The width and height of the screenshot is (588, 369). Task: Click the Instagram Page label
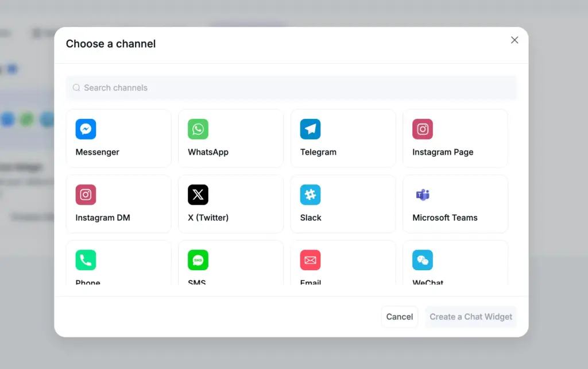pyautogui.click(x=443, y=152)
